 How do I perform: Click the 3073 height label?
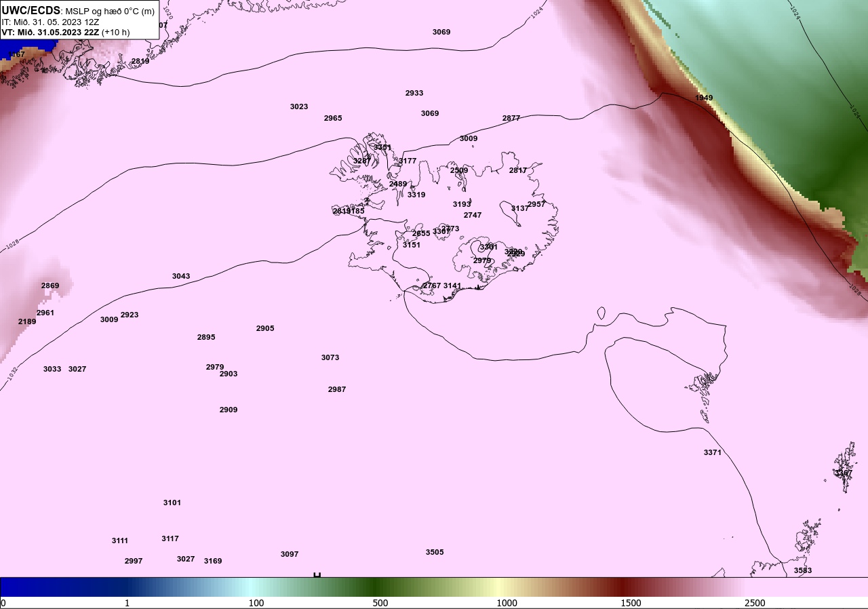330,357
